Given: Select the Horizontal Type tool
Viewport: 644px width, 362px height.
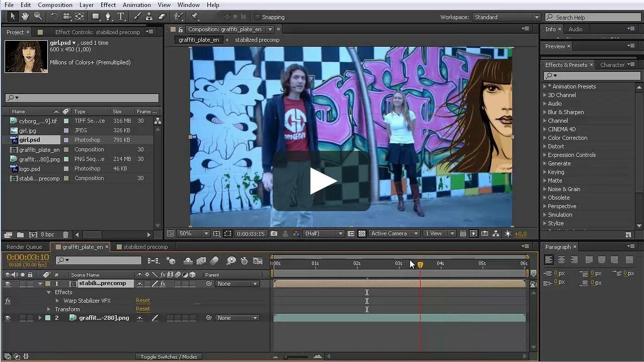Looking at the screenshot, I should click(x=121, y=17).
